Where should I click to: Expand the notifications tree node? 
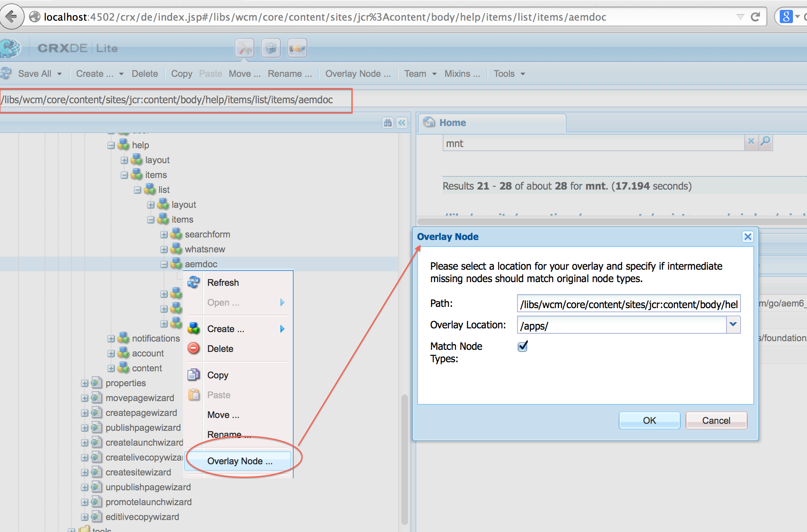click(x=111, y=339)
